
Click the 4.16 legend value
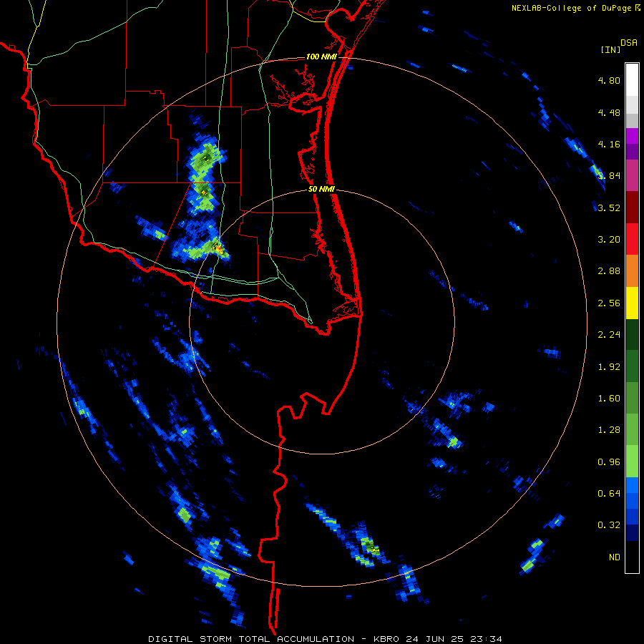(x=609, y=144)
